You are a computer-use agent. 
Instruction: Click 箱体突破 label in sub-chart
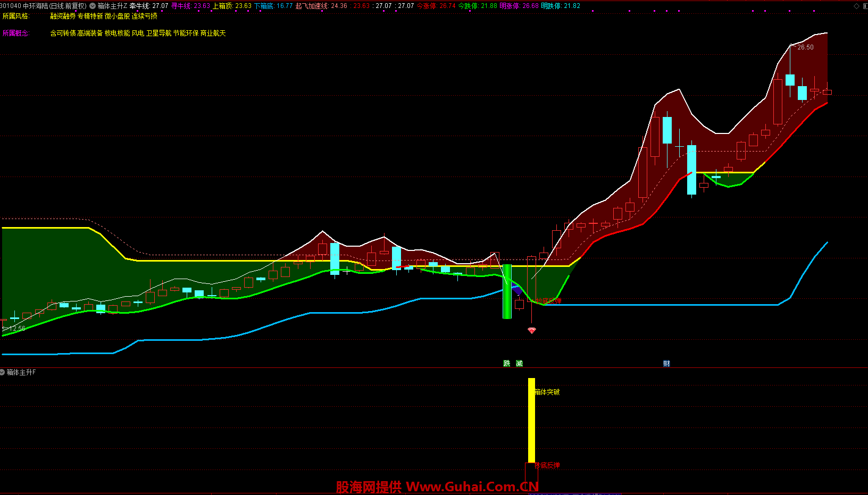547,392
